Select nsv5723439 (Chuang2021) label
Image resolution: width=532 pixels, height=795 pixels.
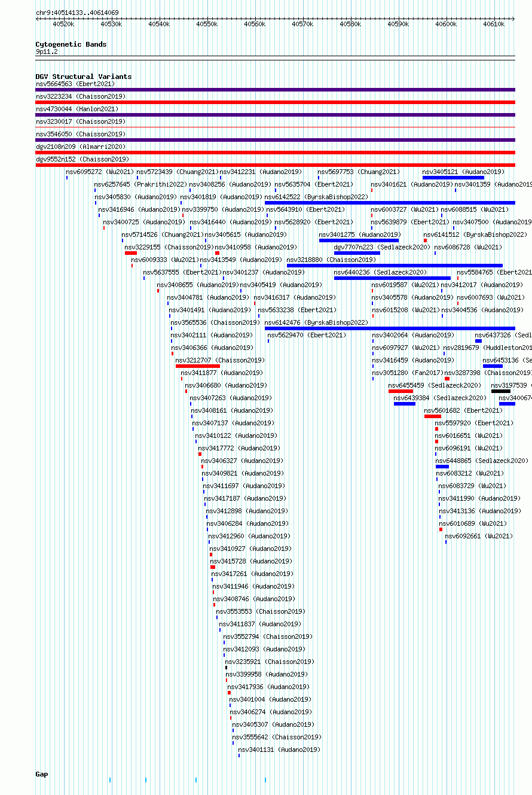(x=178, y=172)
